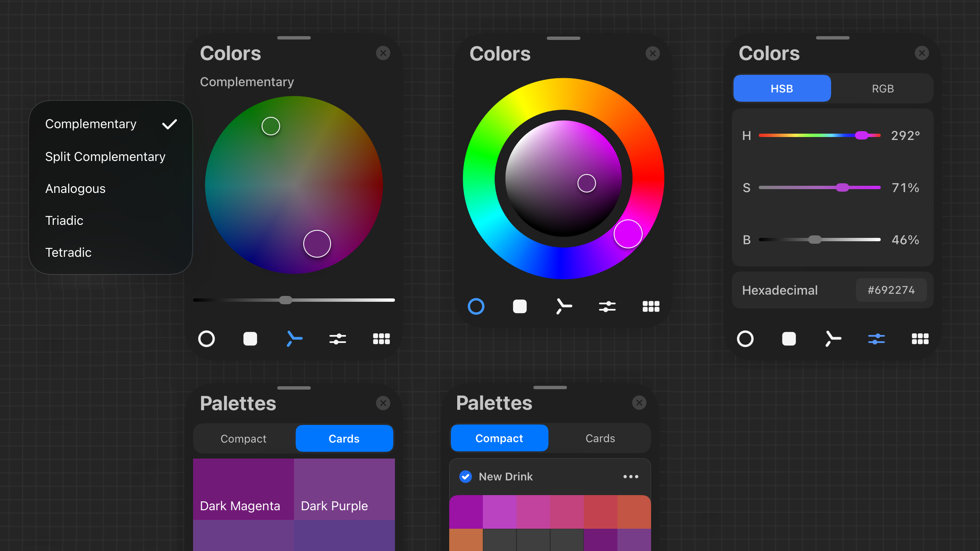Choose Split Complementary harmony mode

[111, 156]
